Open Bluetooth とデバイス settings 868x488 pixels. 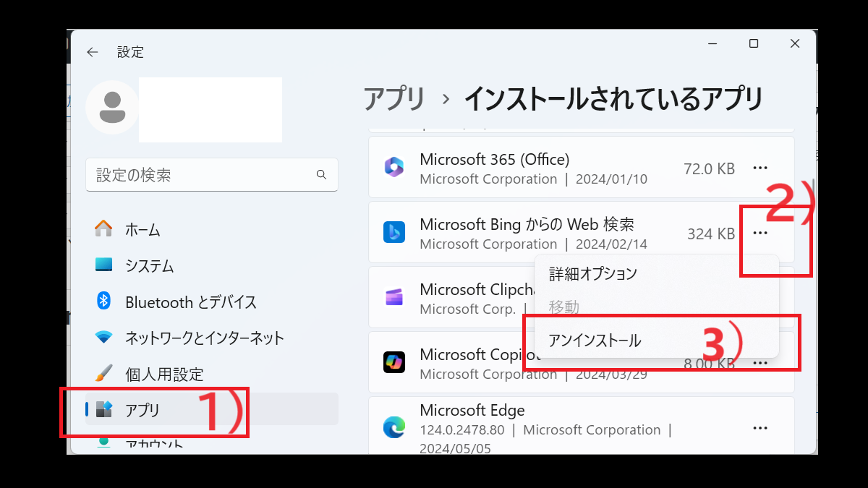coord(212,301)
